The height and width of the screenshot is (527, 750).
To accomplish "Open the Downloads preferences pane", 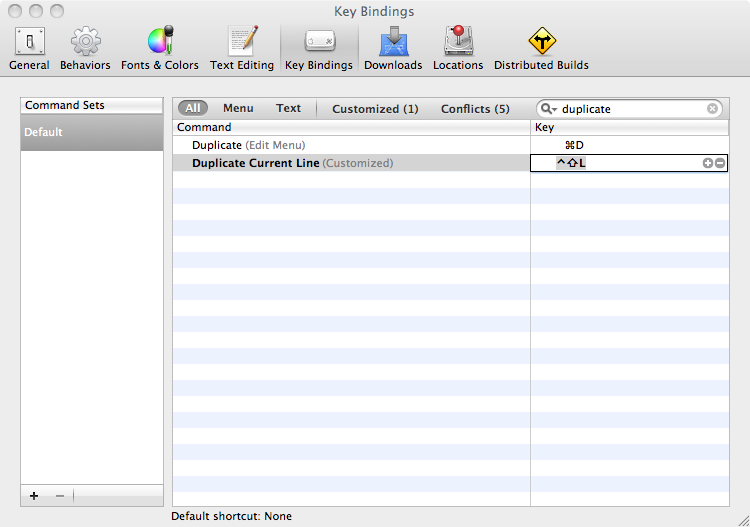I will (x=393, y=49).
